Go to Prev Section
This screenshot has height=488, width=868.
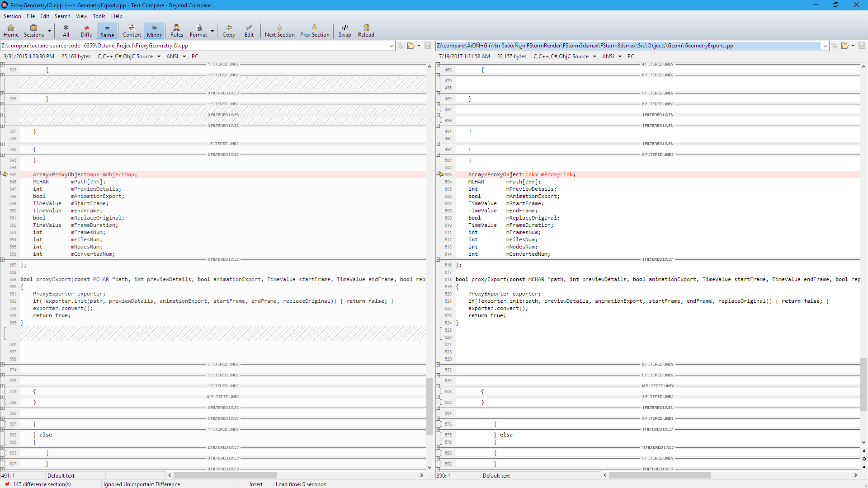click(x=314, y=30)
